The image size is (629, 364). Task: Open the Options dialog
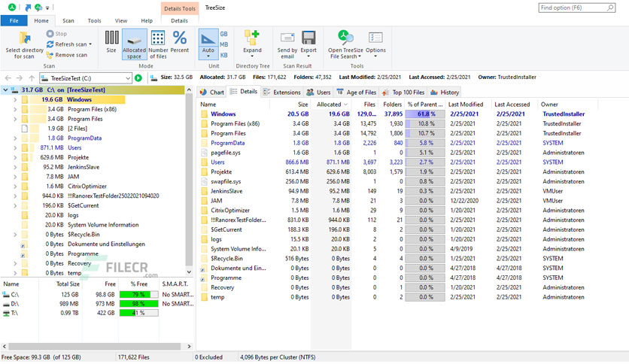[375, 44]
